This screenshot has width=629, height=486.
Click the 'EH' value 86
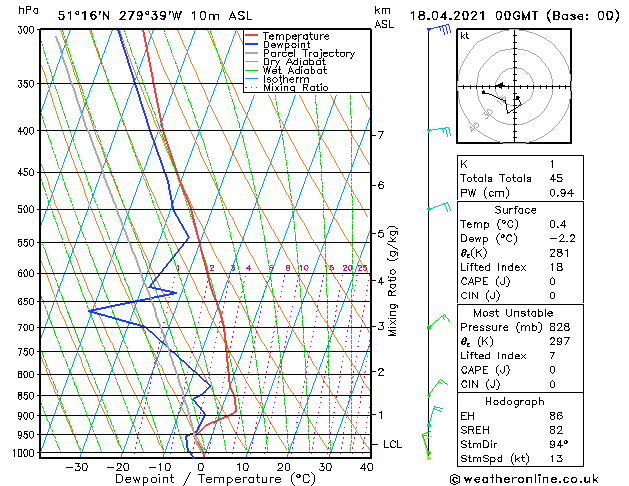[x=556, y=416]
